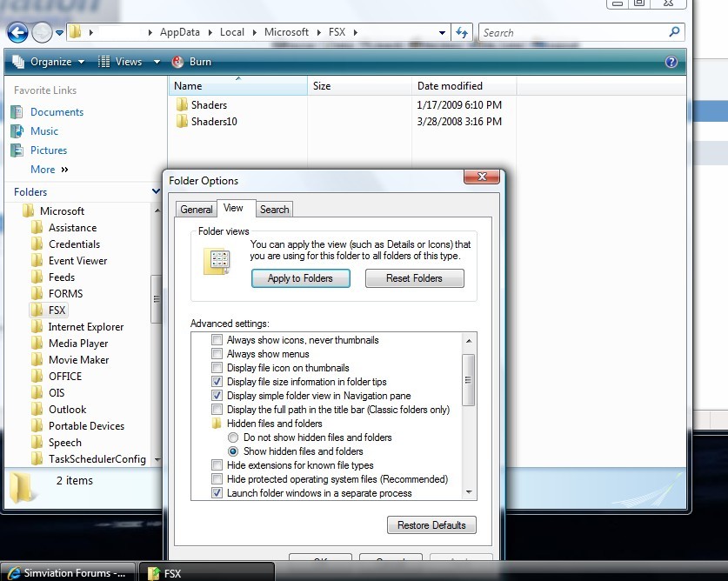Click the search magnifier icon

pyautogui.click(x=674, y=33)
